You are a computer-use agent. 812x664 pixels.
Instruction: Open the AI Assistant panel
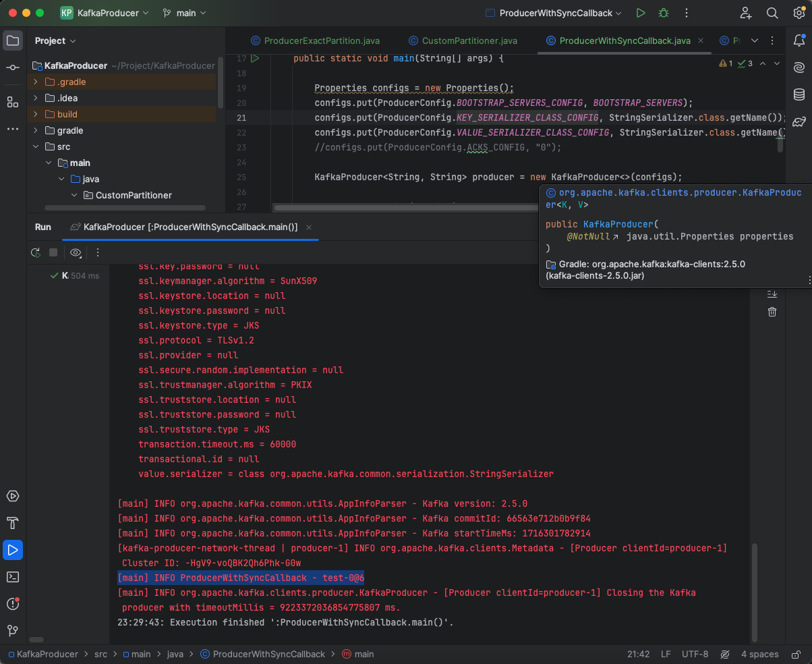coord(799,67)
